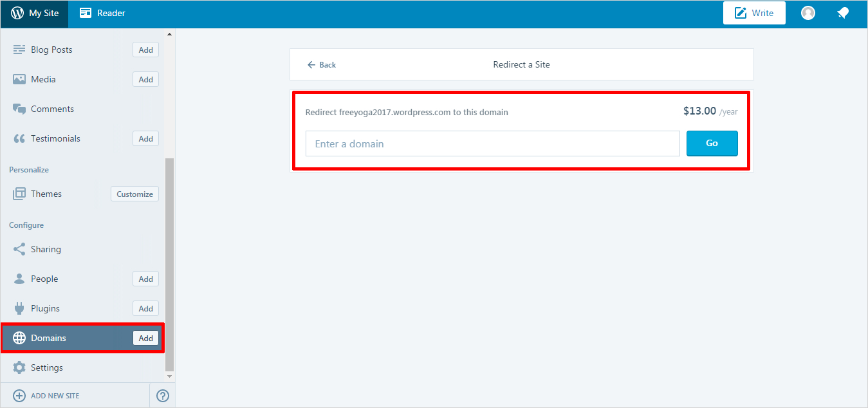868x408 pixels.
Task: Click the help question mark icon
Action: pos(163,396)
